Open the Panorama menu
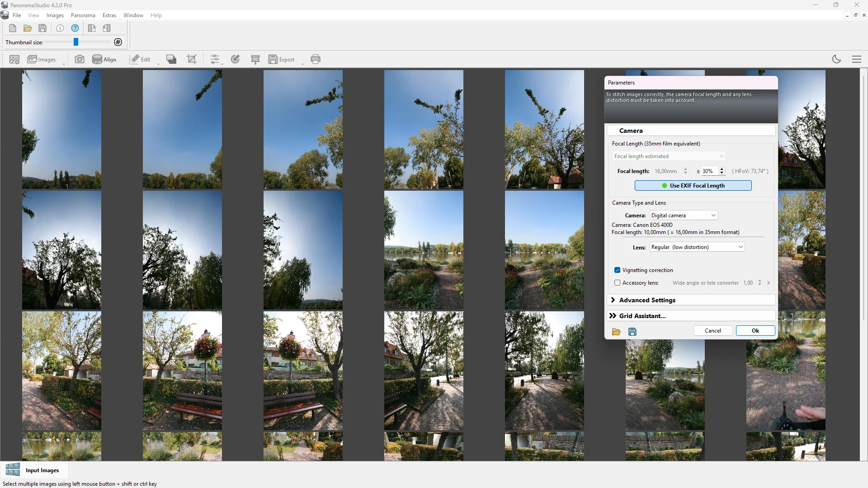The width and height of the screenshot is (868, 488). click(x=83, y=15)
